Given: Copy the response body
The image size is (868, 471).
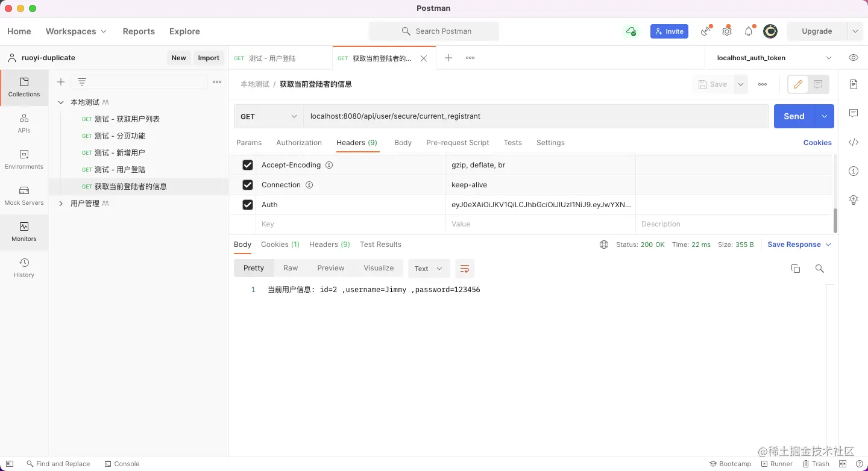Looking at the screenshot, I should 796,269.
